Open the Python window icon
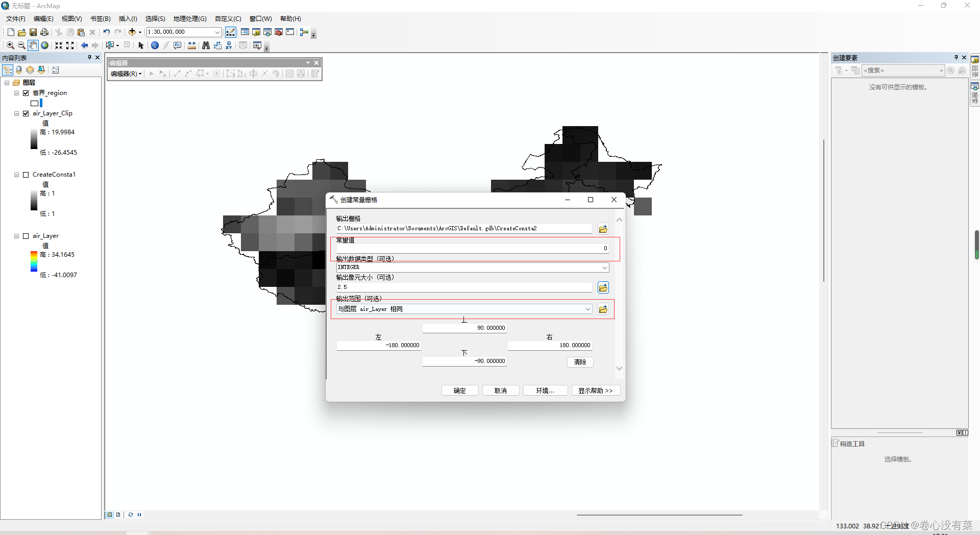 pos(290,32)
